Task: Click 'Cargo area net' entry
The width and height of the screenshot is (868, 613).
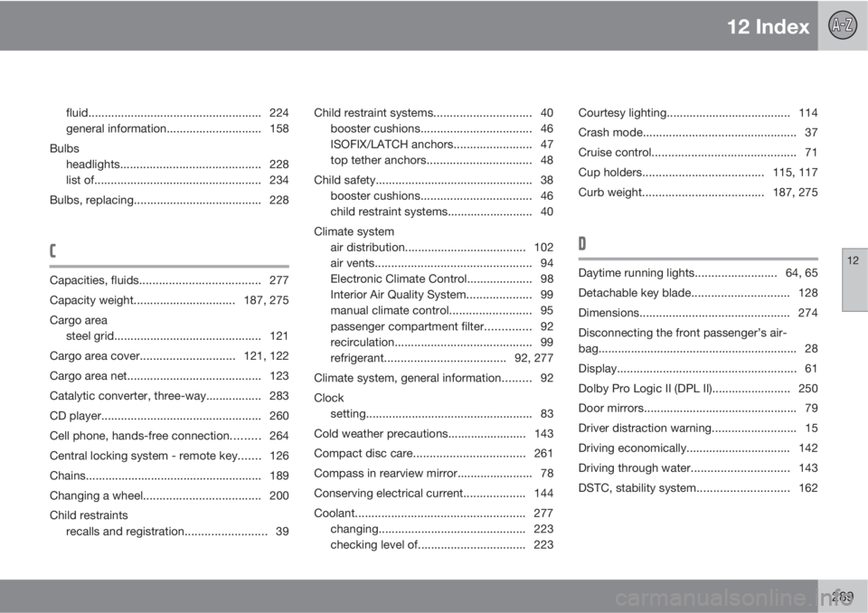Action: point(169,376)
